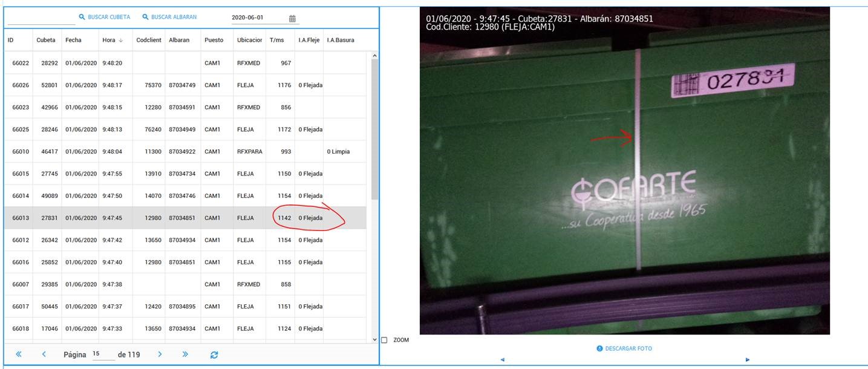Jump to the last results page
The image size is (868, 369).
[x=185, y=354]
